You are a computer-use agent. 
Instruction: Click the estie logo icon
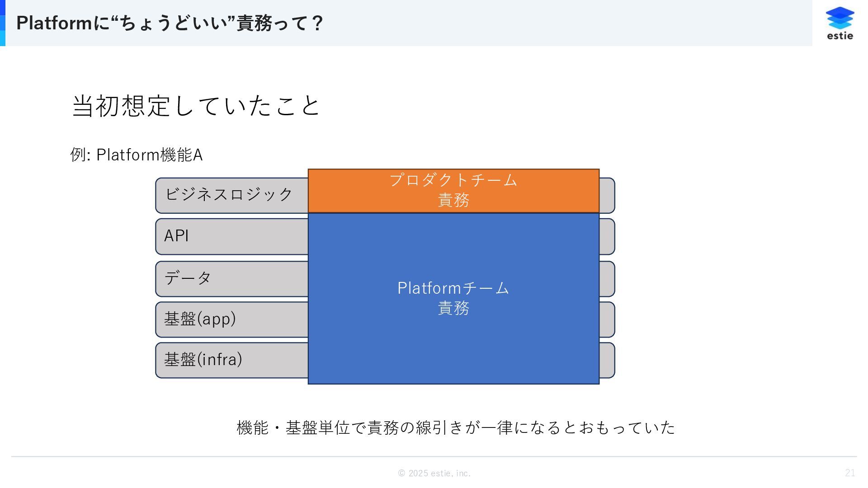pos(840,23)
